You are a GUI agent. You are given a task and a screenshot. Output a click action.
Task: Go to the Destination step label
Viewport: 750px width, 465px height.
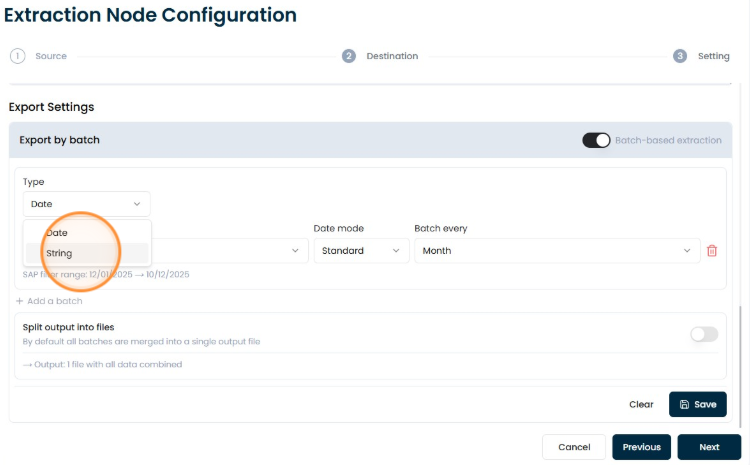[392, 56]
